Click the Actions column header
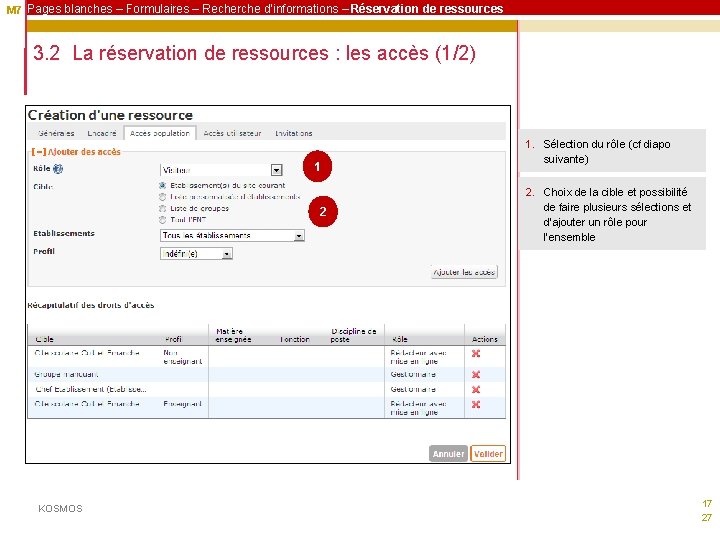 click(x=484, y=339)
